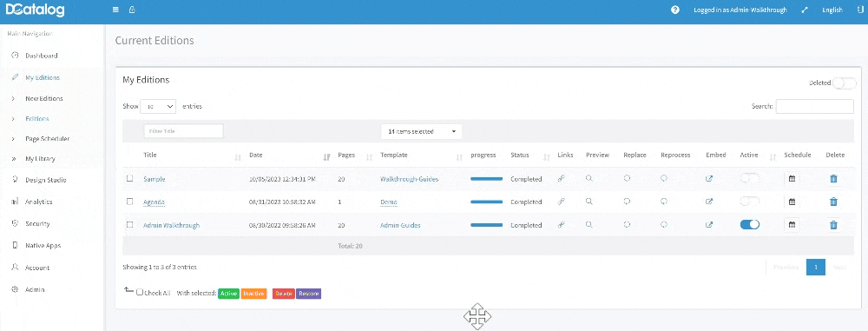Click the fullscreen expand arrows icon
Screen dimensions: 868x331
[805, 10]
